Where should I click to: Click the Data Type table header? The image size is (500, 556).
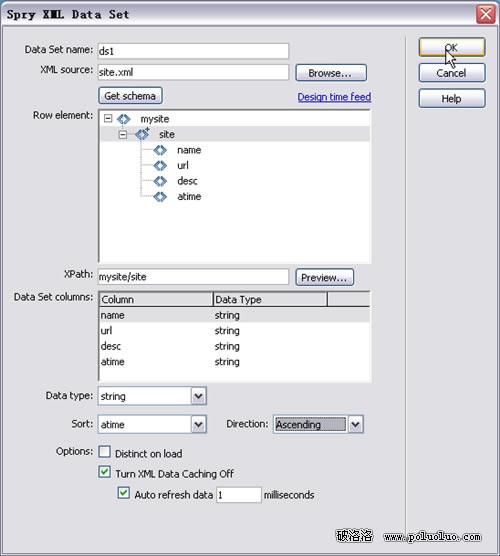pyautogui.click(x=270, y=300)
